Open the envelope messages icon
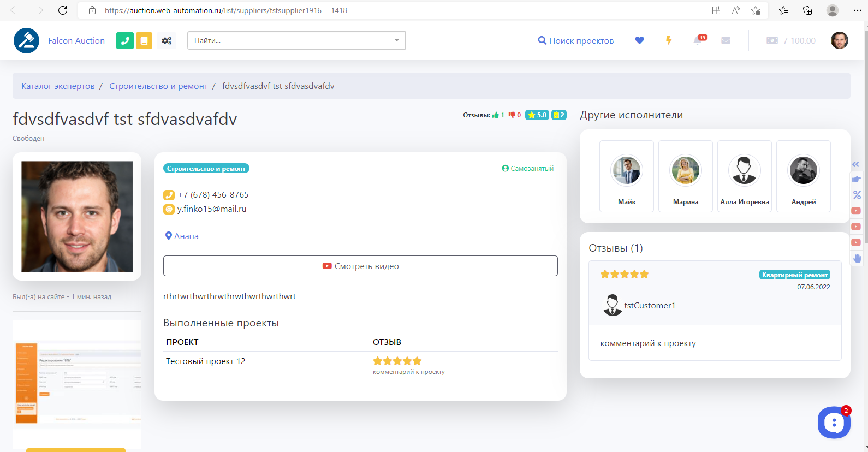Image resolution: width=868 pixels, height=452 pixels. tap(726, 40)
